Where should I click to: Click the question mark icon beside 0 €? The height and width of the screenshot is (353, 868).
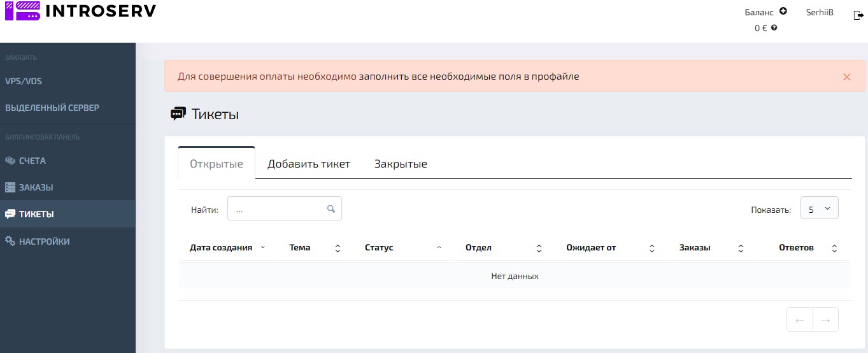pyautogui.click(x=774, y=28)
